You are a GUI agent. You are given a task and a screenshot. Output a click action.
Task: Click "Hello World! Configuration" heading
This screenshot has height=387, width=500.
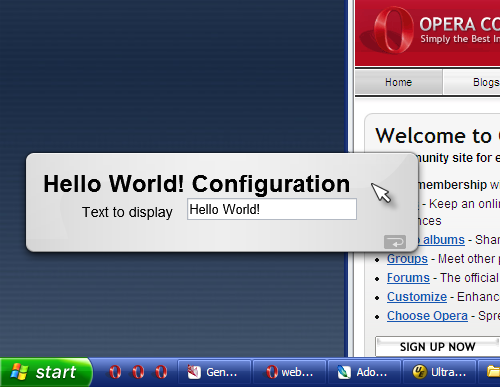pyautogui.click(x=197, y=184)
